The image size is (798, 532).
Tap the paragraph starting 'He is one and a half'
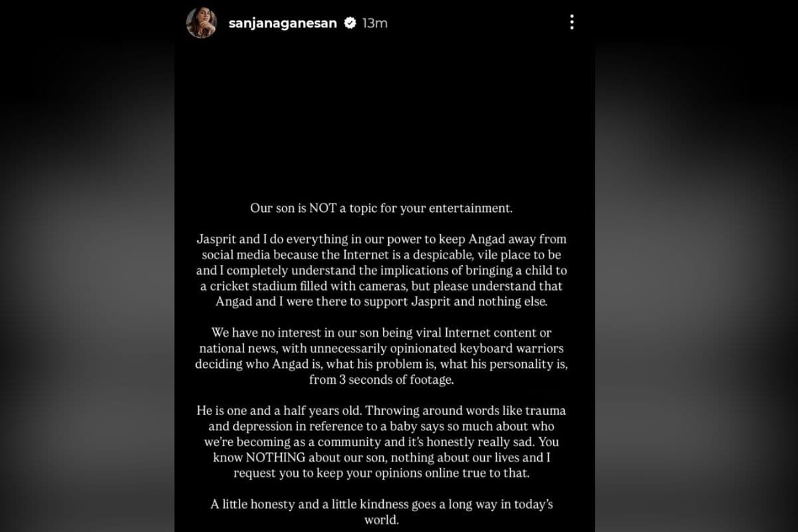[x=382, y=442]
